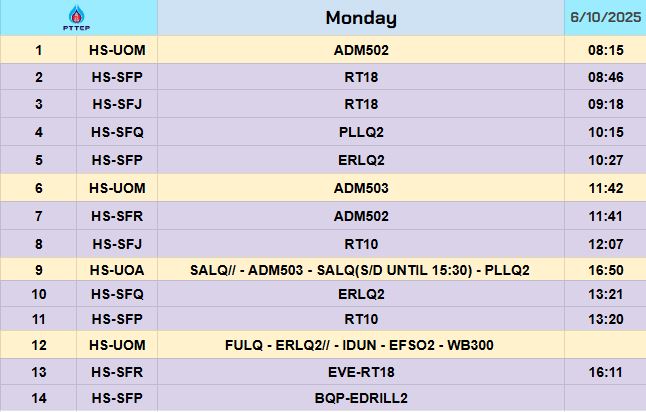Click the 08:15 time cell
The width and height of the screenshot is (646, 412).
604,49
